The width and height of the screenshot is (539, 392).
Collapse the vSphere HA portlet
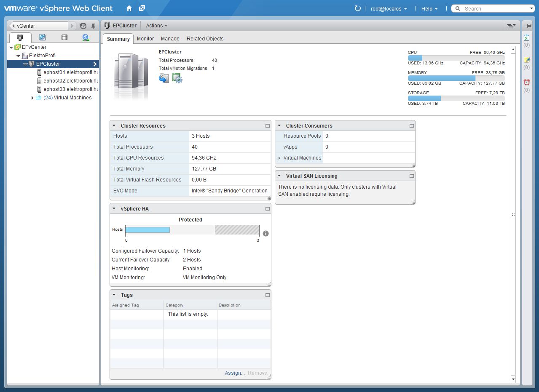[114, 208]
